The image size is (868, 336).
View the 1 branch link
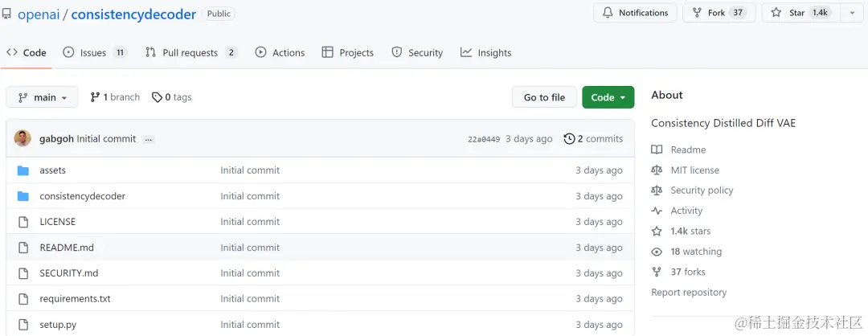[x=115, y=97]
